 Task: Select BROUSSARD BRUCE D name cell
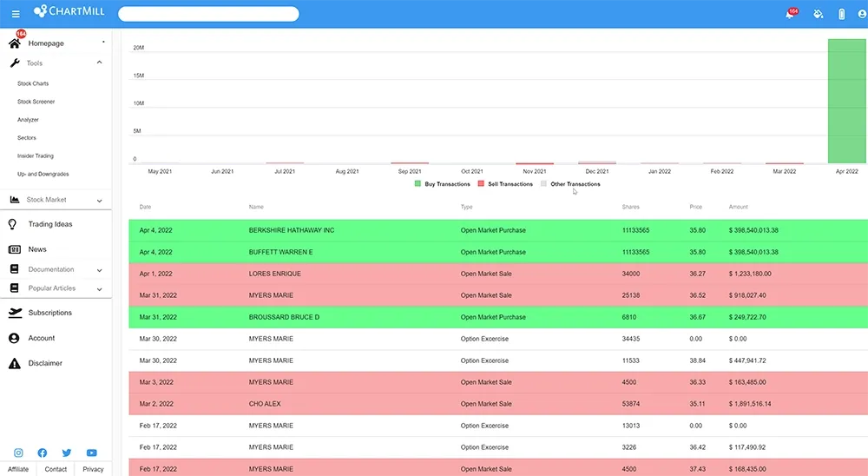[x=284, y=317]
